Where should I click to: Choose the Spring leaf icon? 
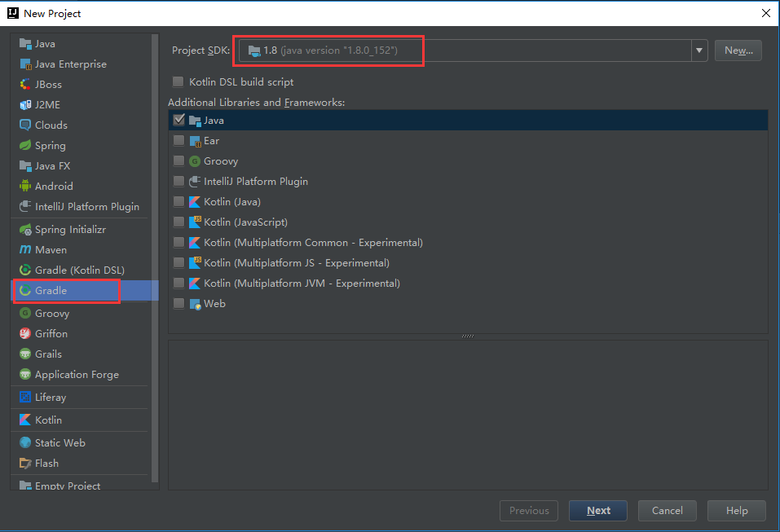point(25,145)
